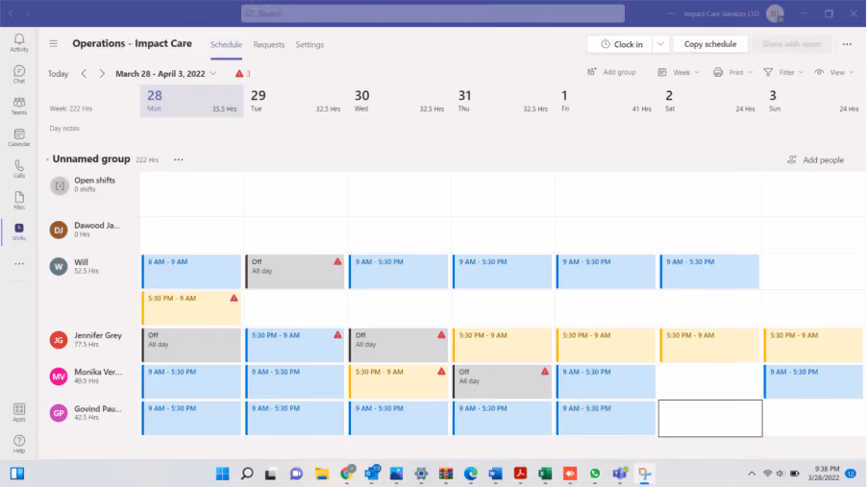Open Settings and more ellipsis in title bar
Screen dimensions: 868x487
point(670,13)
